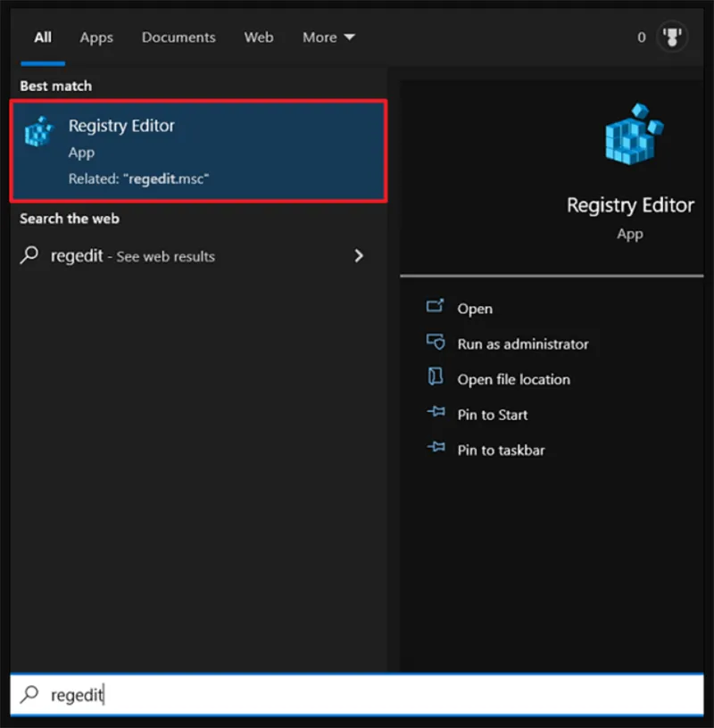The image size is (714, 728).
Task: Click the large Registry Editor icon in preview
Action: click(634, 134)
